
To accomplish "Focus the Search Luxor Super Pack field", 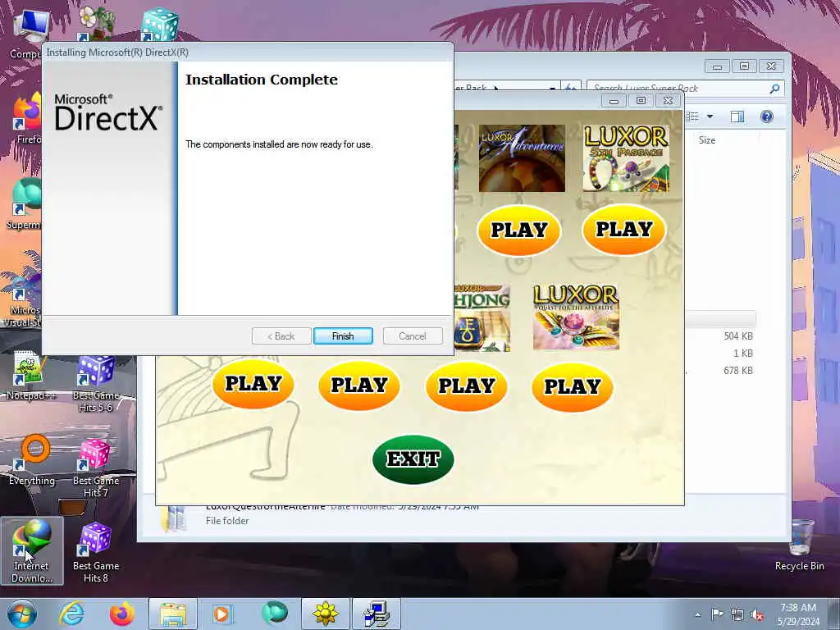I will [x=678, y=89].
